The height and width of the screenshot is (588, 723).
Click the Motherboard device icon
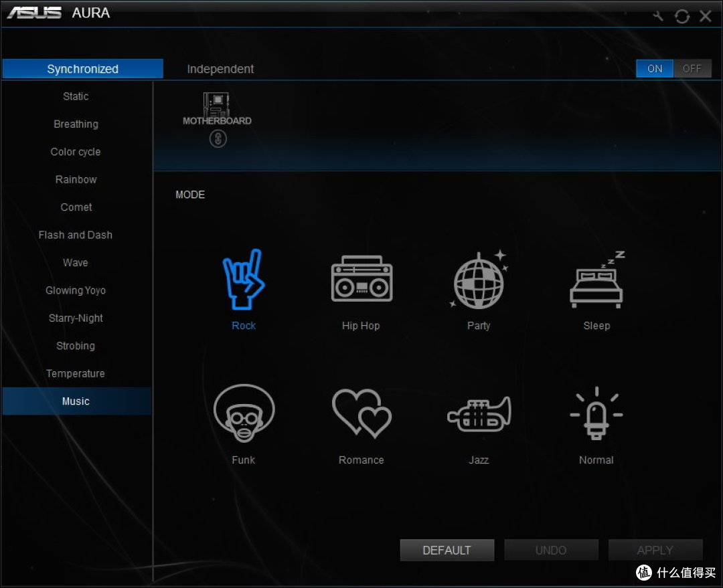click(216, 104)
